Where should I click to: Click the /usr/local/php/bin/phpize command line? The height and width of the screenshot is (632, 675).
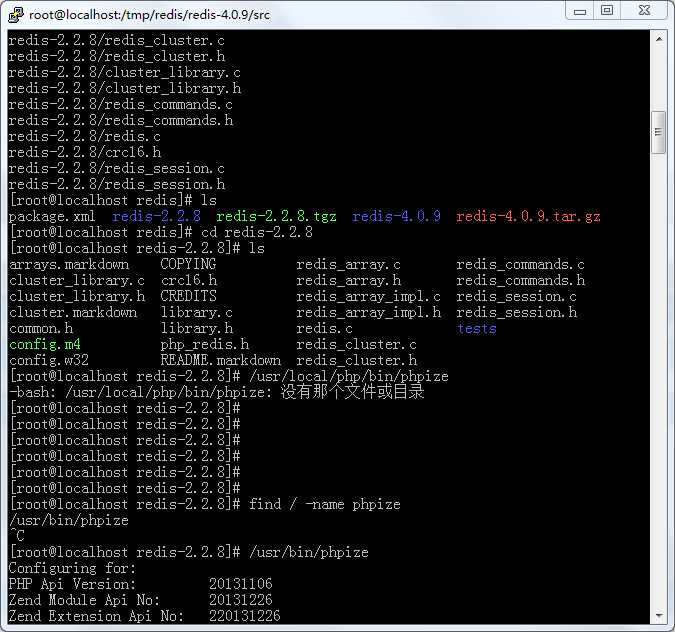click(x=349, y=376)
